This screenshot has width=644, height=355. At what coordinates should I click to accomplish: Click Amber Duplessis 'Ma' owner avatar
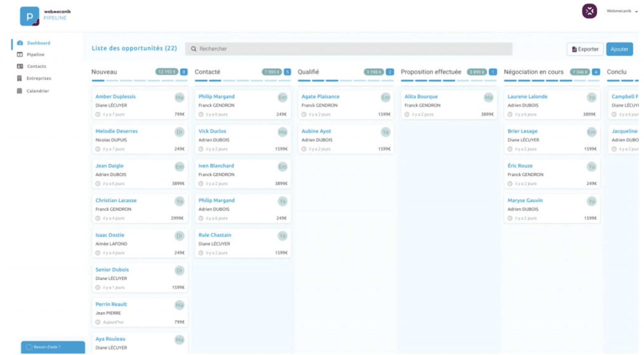click(179, 97)
